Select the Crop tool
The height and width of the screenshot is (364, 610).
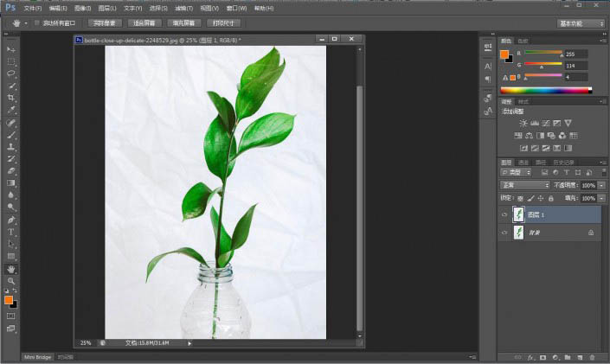point(11,99)
